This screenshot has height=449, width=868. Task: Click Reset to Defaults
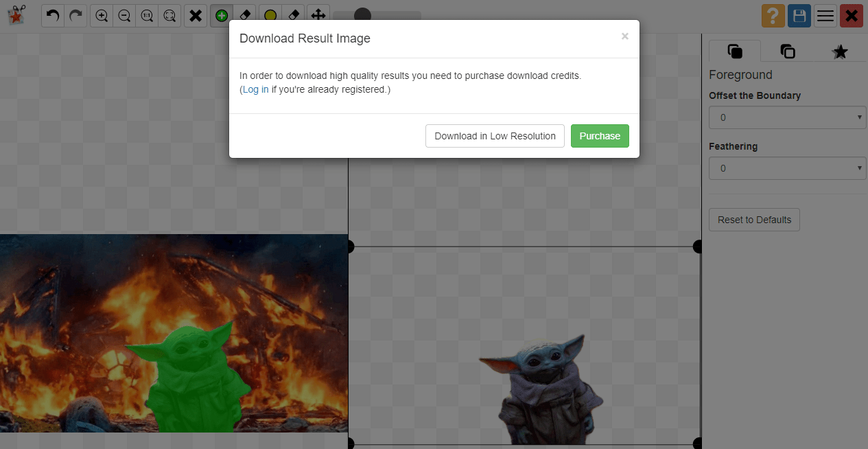tap(754, 220)
